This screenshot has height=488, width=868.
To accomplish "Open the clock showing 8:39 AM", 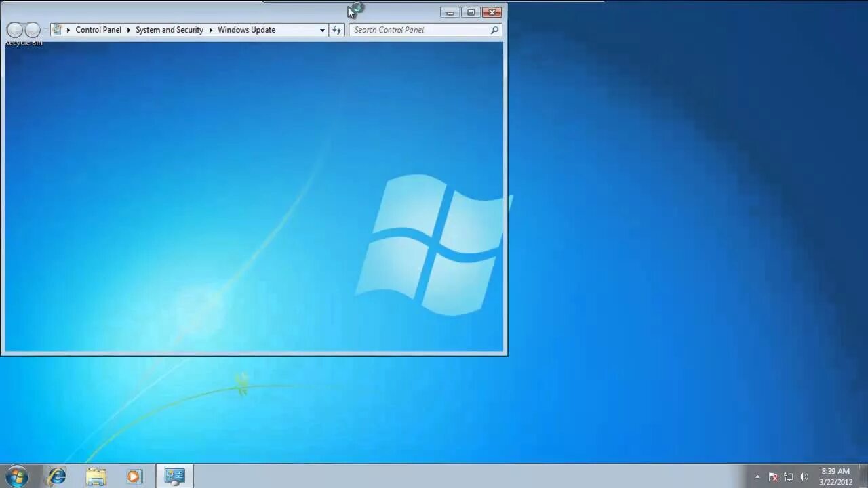I will click(x=835, y=476).
